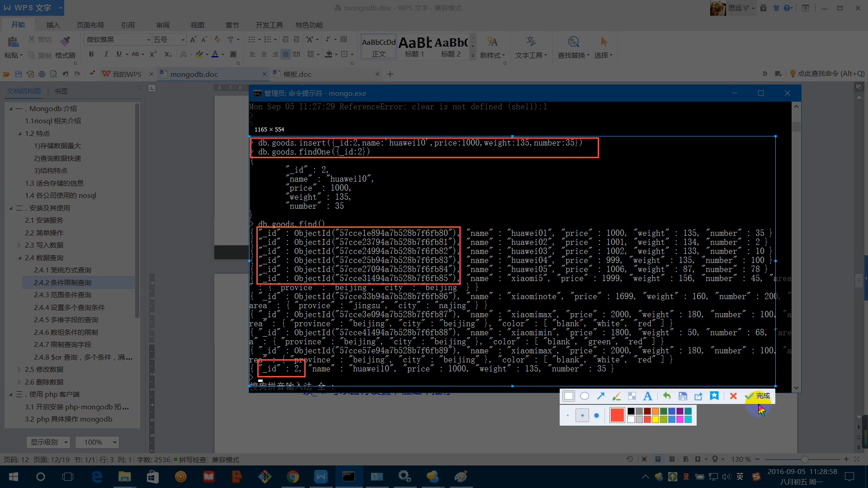Open file using folder icon in quick toolbar

(6, 74)
